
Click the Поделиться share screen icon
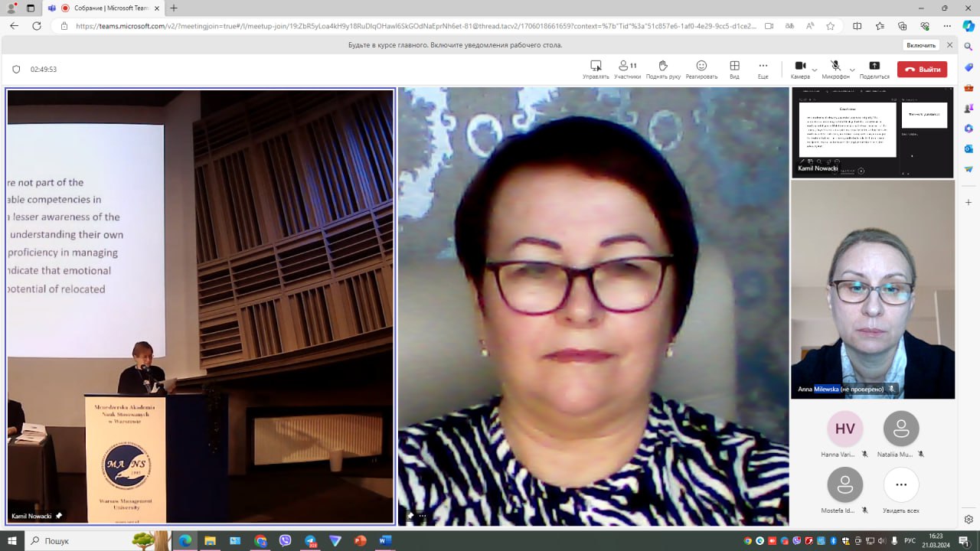pyautogui.click(x=874, y=69)
